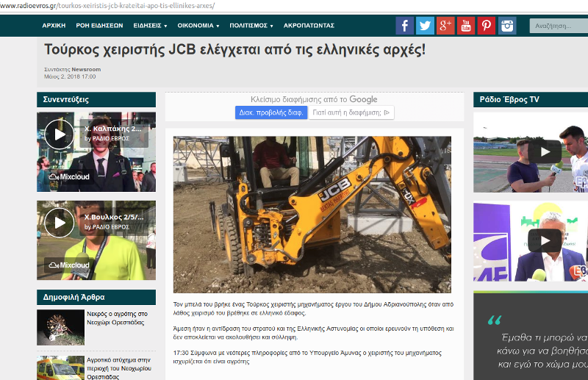Click the Mixcloud logo on Βούλκος clip
This screenshot has width=588, height=380.
[69, 265]
